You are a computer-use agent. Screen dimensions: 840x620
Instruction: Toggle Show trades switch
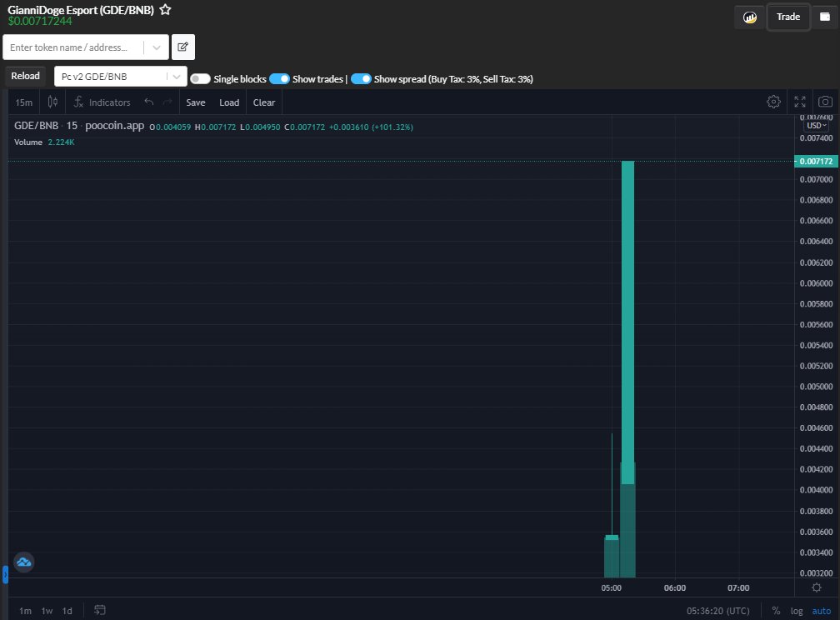point(279,79)
